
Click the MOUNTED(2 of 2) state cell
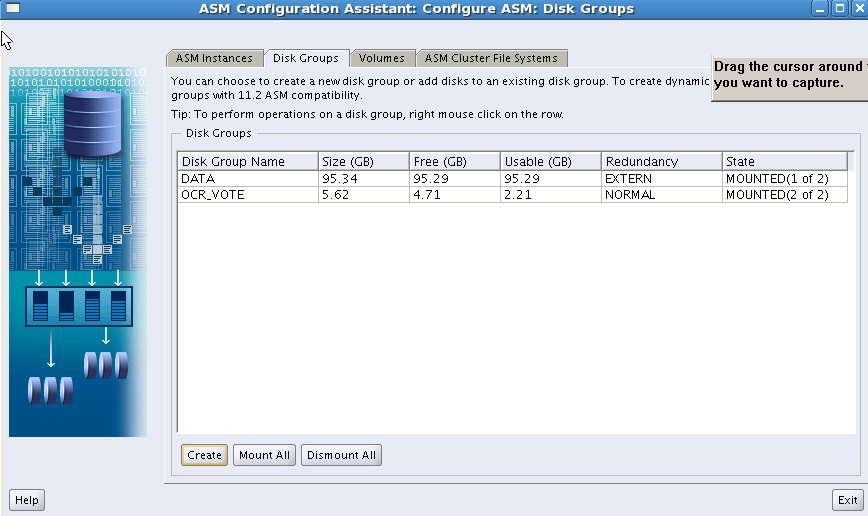(784, 194)
